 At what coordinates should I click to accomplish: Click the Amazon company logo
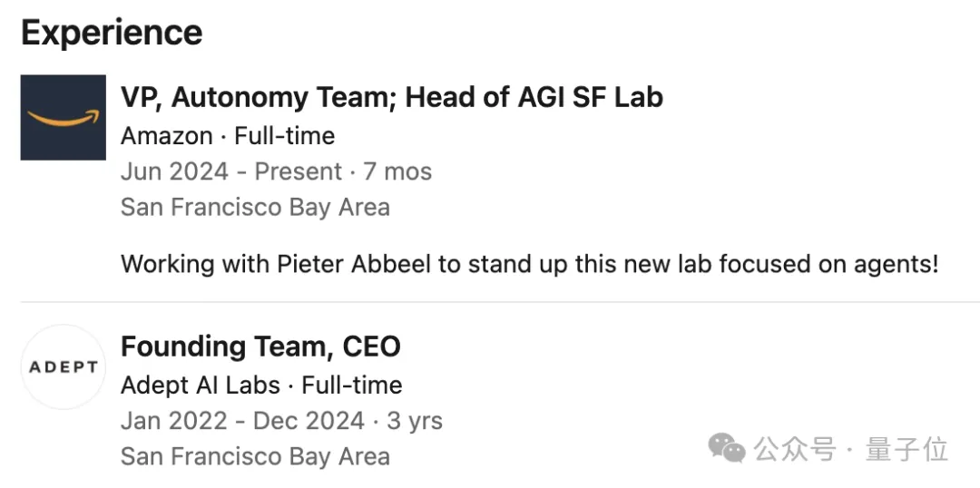pos(64,118)
